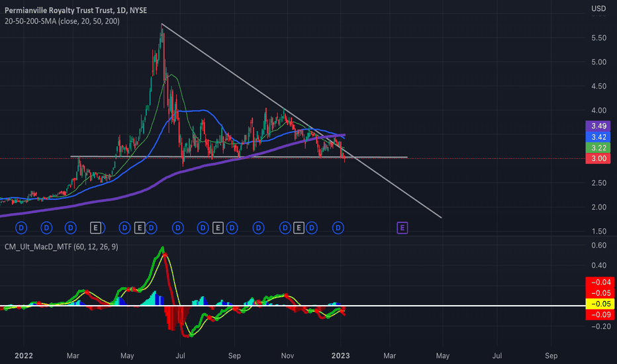Click the dividend D marker just before Nov 2022
Viewport: 617px width, 364px height.
[285, 228]
